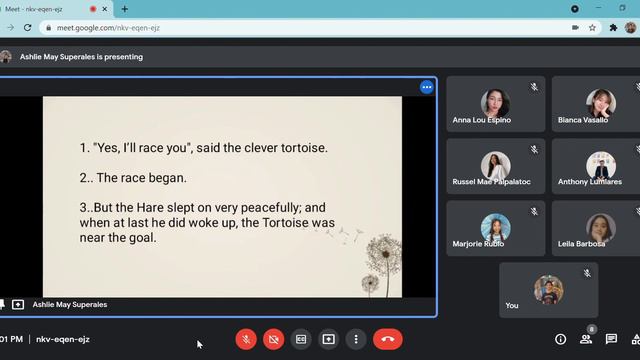Click muted mic icon on Anna Lou Espino tile
Screen dimensions: 640x360
[x=534, y=87]
